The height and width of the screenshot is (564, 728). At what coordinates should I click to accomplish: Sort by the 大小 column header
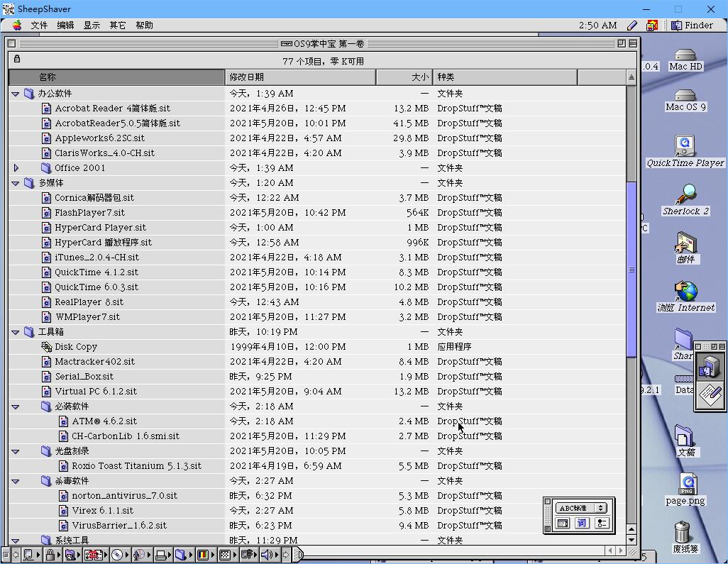coord(404,77)
